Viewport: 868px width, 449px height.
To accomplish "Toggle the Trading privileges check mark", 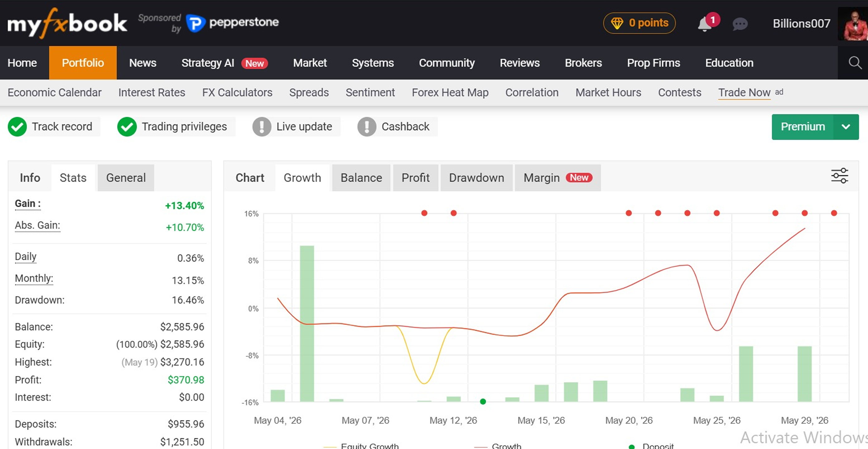I will point(127,127).
